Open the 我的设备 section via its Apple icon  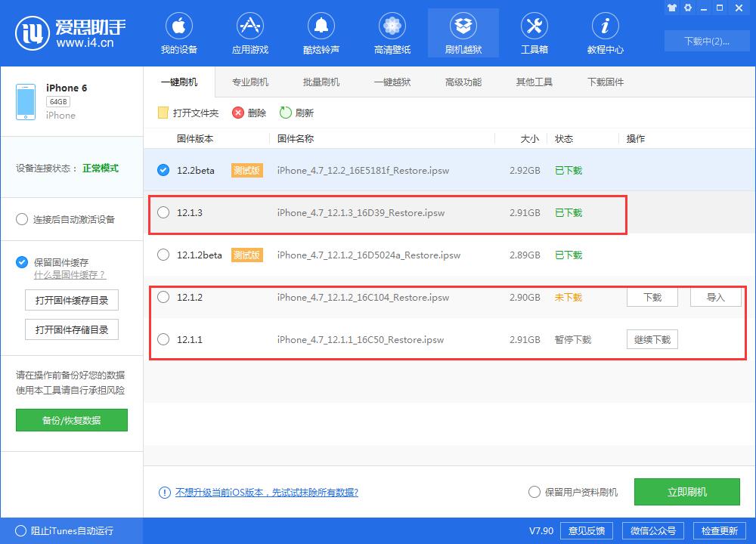tap(178, 24)
